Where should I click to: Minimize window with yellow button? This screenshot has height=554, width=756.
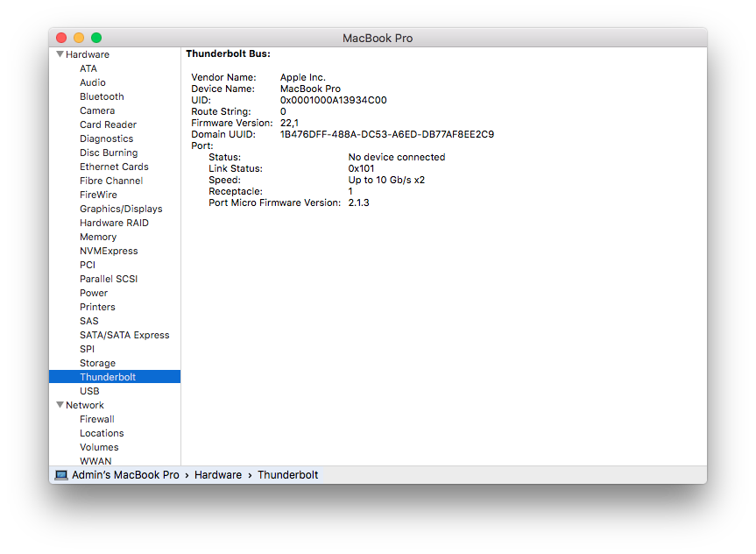pyautogui.click(x=79, y=38)
